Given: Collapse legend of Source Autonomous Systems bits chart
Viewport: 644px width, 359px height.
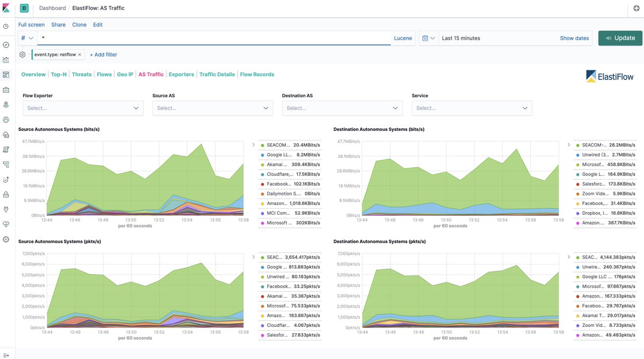Looking at the screenshot, I should click(253, 144).
